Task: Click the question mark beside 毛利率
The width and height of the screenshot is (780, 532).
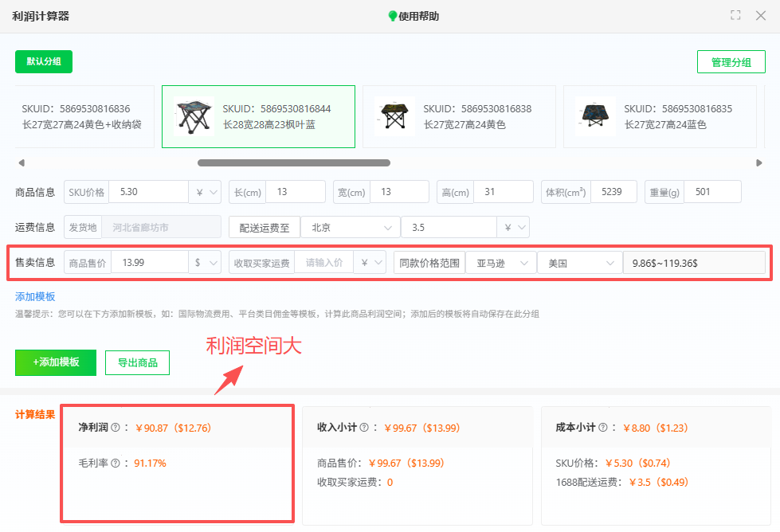Action: (x=115, y=462)
